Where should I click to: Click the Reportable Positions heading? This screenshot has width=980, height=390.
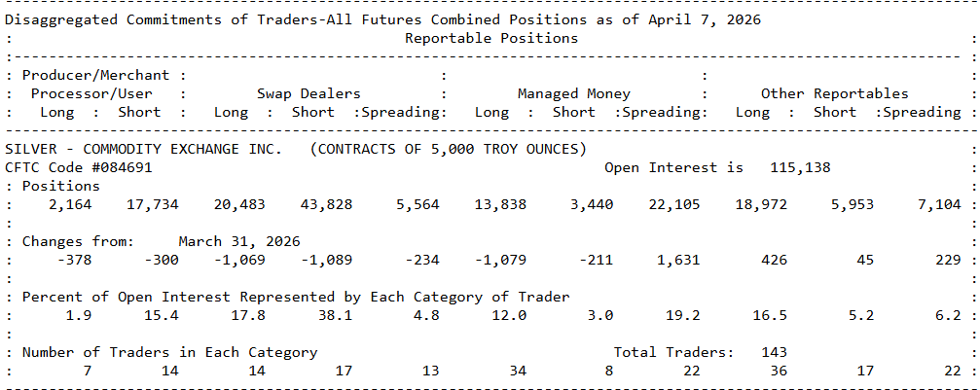490,38
